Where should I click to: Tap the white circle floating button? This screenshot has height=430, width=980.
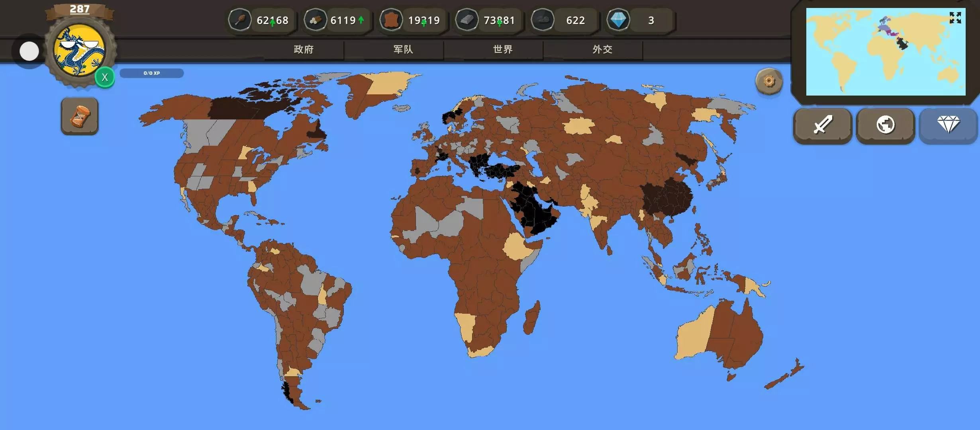29,51
